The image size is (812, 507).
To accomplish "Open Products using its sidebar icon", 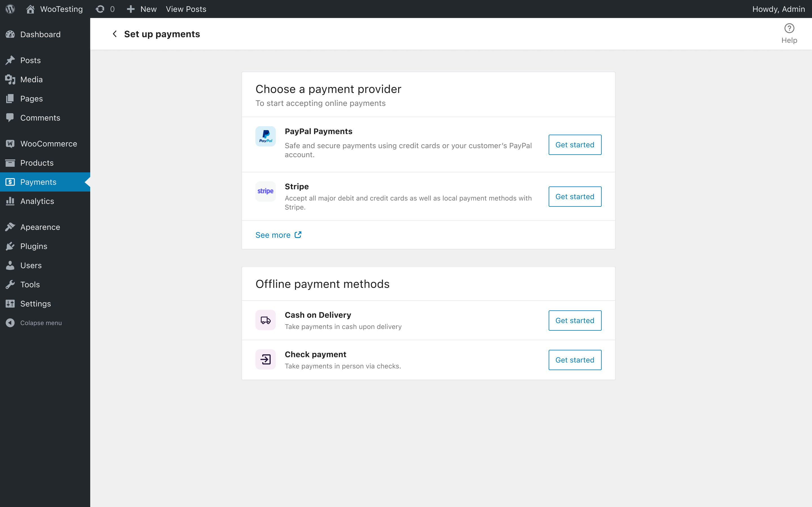I will 10,163.
